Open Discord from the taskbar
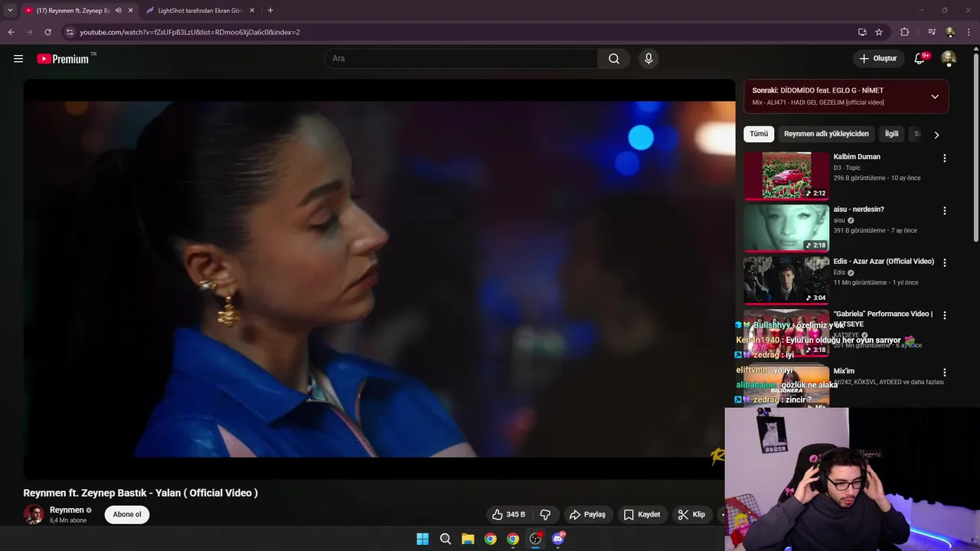 tap(558, 539)
